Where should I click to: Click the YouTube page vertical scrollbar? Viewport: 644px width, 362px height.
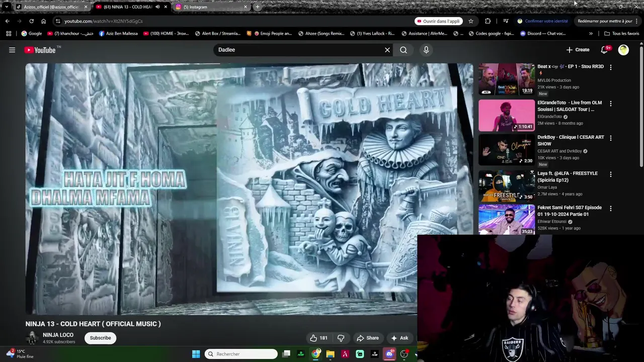tap(641, 106)
